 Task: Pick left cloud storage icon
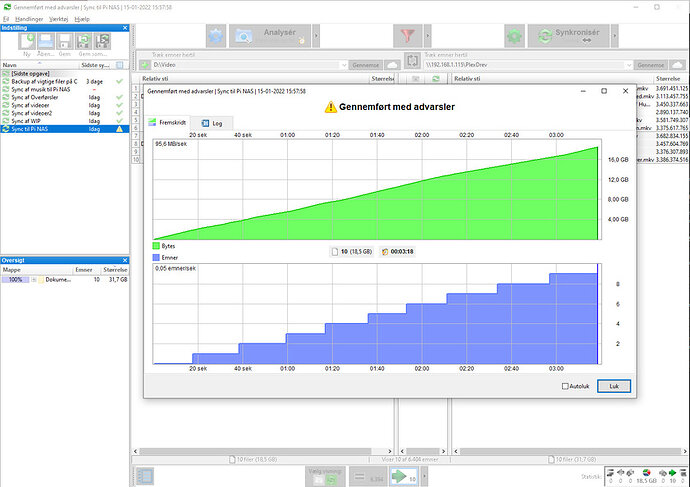click(392, 65)
